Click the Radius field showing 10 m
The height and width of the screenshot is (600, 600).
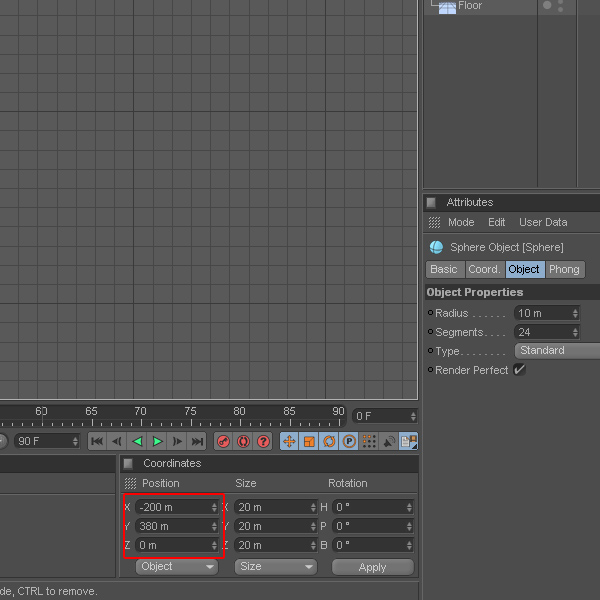pos(547,313)
